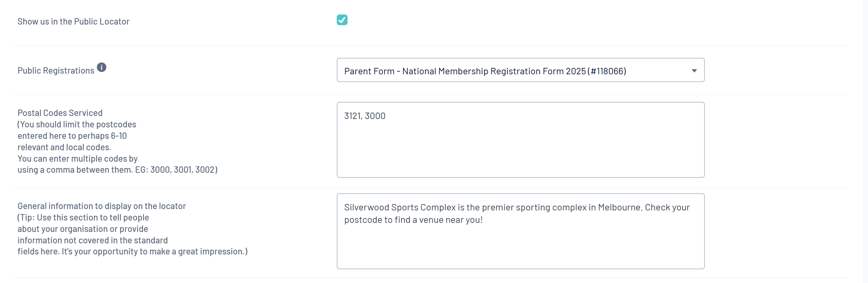Image resolution: width=868 pixels, height=283 pixels.
Task: Click the "EG: 3000, 3001, 3002" example text
Action: 176,170
